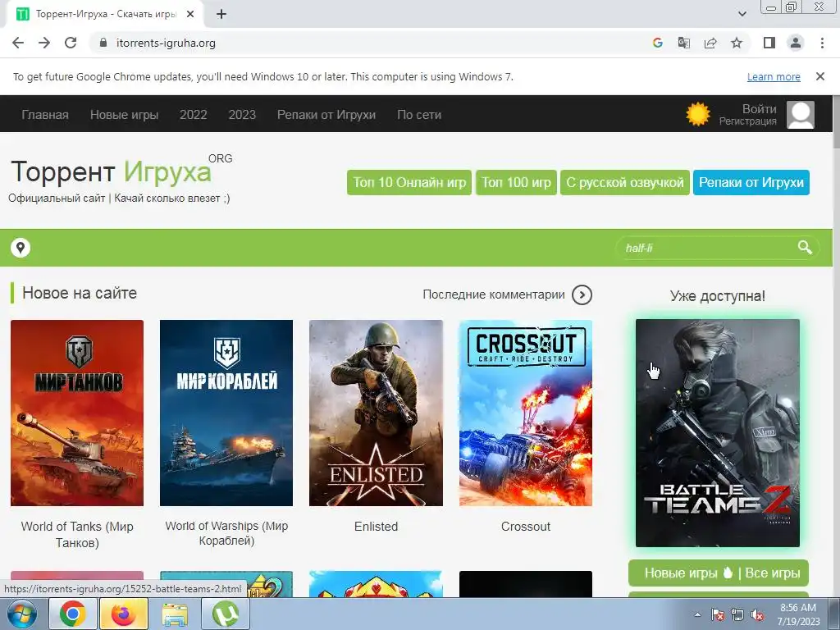Click the site user avatar icon
840x630 pixels.
click(x=801, y=115)
